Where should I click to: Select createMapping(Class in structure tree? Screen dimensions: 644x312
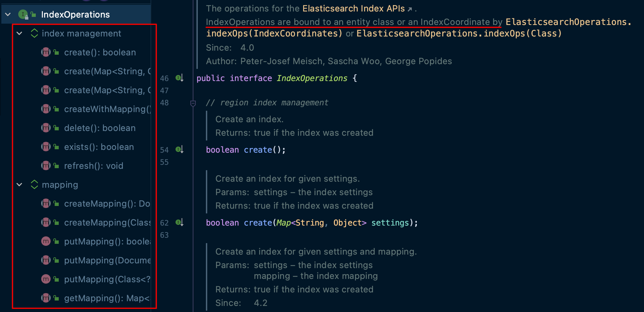[108, 223]
